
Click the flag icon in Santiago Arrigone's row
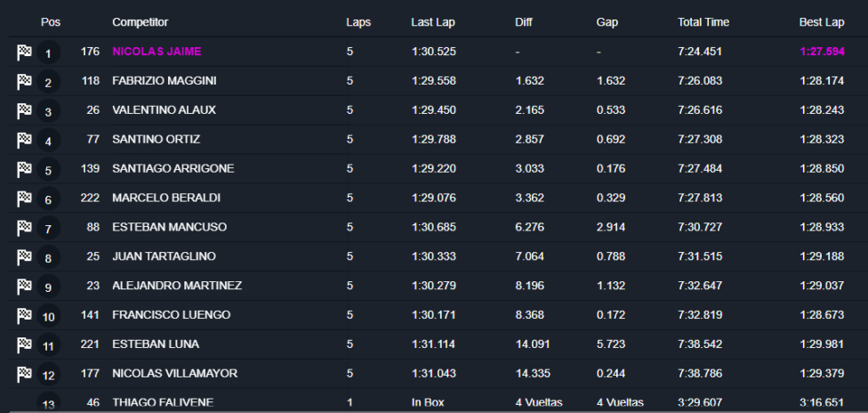(24, 169)
